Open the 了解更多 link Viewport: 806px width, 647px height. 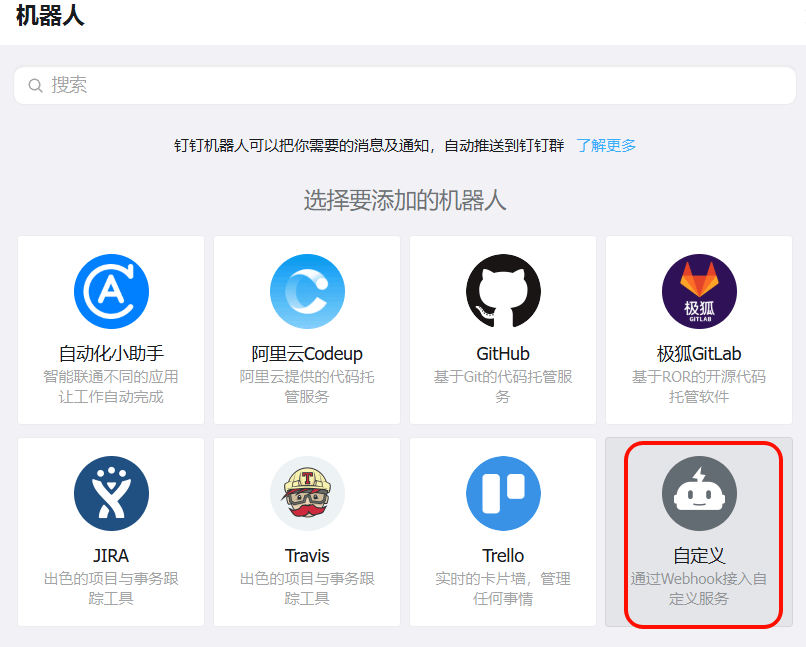point(606,145)
